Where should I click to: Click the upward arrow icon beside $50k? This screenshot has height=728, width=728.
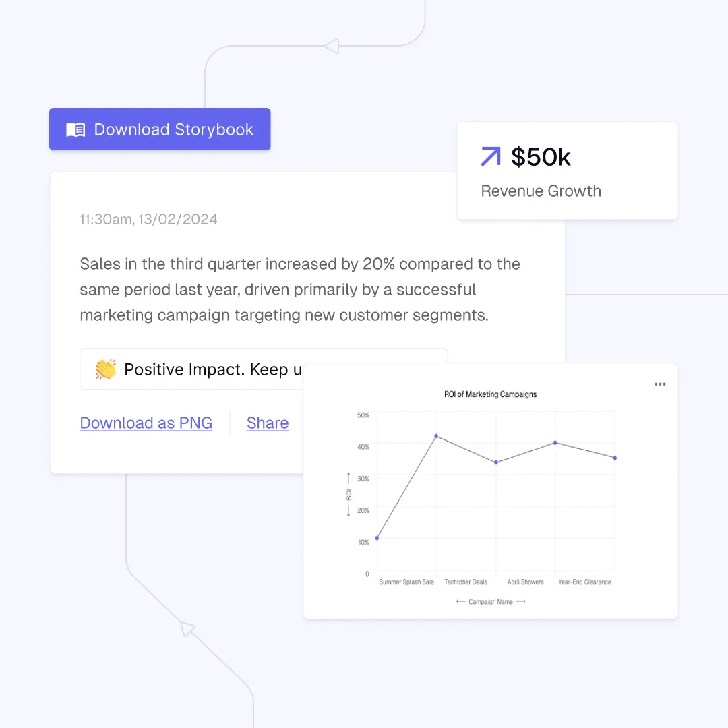click(491, 157)
